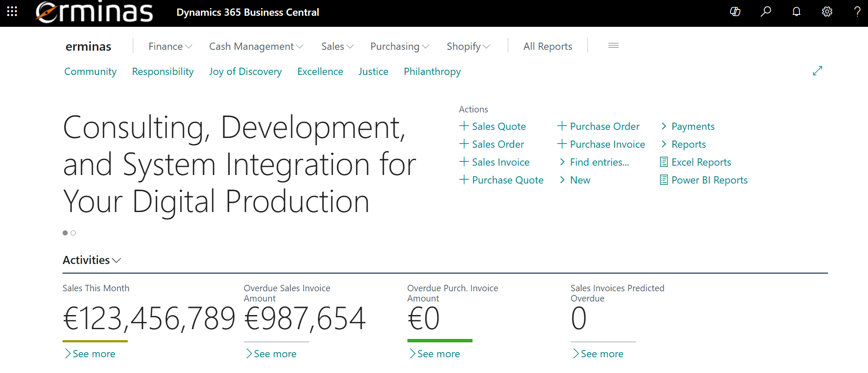Click the €987,654 overdue sales amount
Viewport: 868px width, 373px height.
pos(305,318)
